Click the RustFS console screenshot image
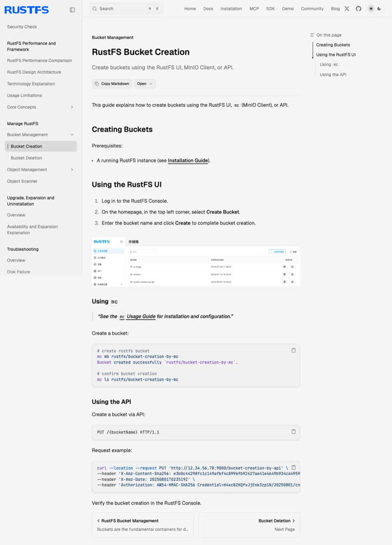 tap(196, 262)
